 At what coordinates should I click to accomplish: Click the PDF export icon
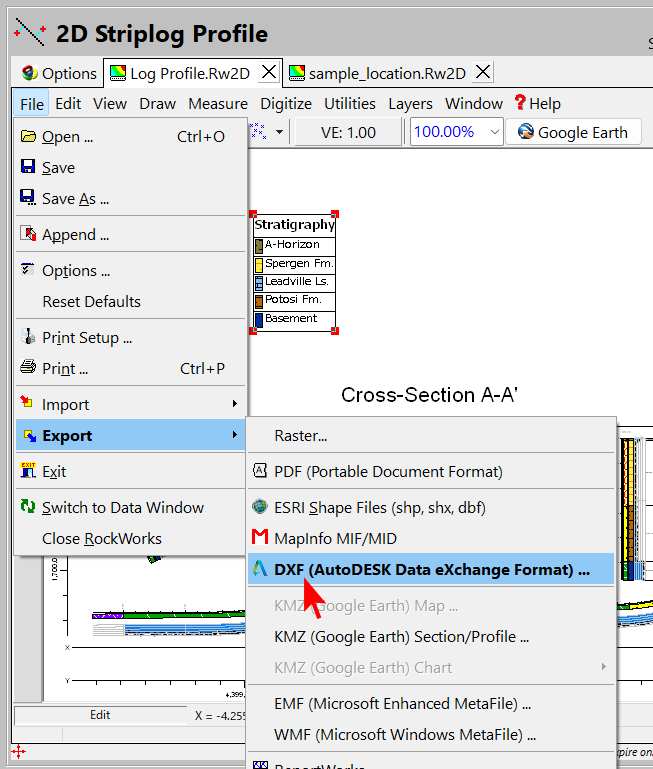pyautogui.click(x=260, y=470)
